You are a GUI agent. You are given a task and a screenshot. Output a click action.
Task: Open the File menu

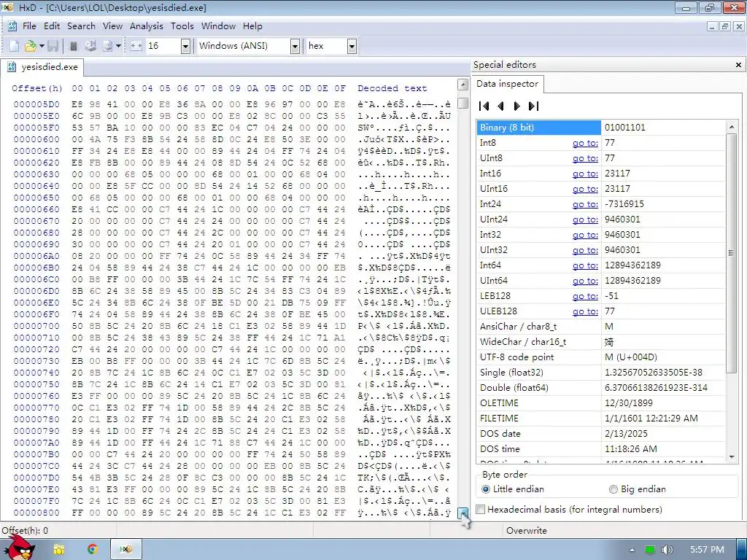pyautogui.click(x=29, y=26)
